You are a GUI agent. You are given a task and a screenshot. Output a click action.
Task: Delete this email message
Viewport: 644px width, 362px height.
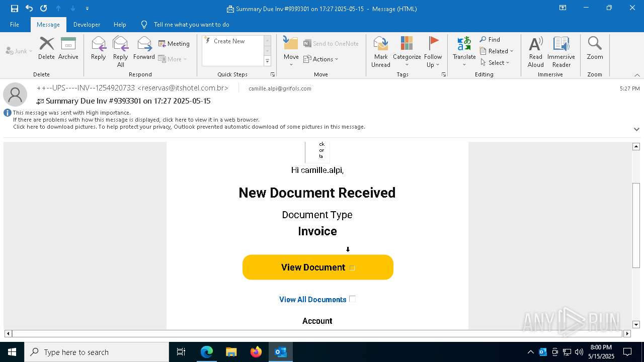point(46,49)
